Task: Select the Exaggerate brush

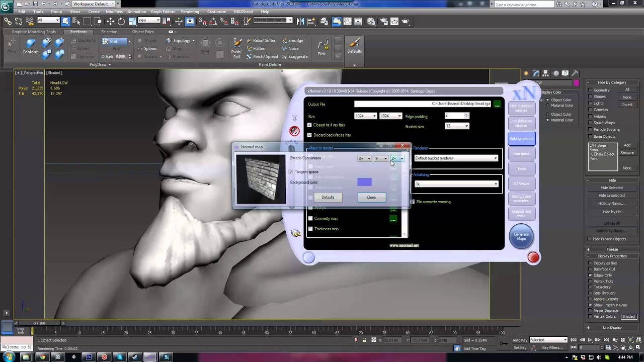Action: pos(294,57)
